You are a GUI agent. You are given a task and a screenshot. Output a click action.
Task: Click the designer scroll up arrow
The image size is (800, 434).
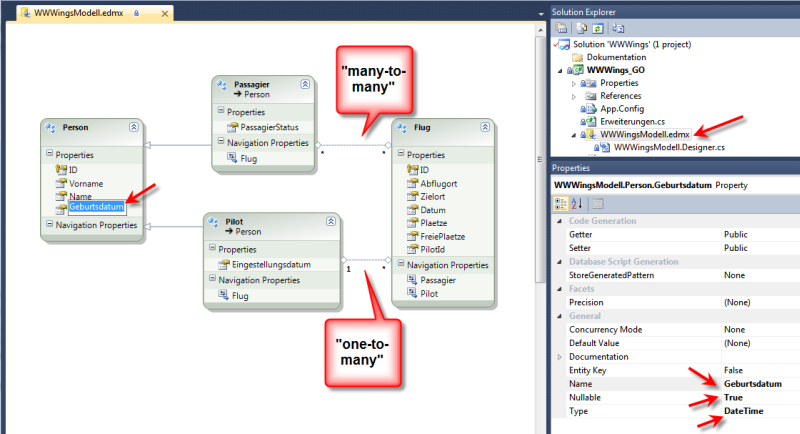coord(540,31)
